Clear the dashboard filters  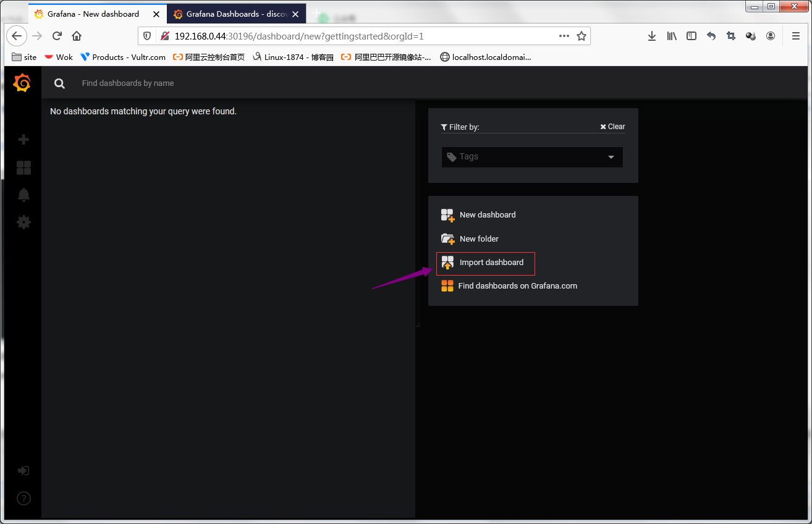(612, 127)
